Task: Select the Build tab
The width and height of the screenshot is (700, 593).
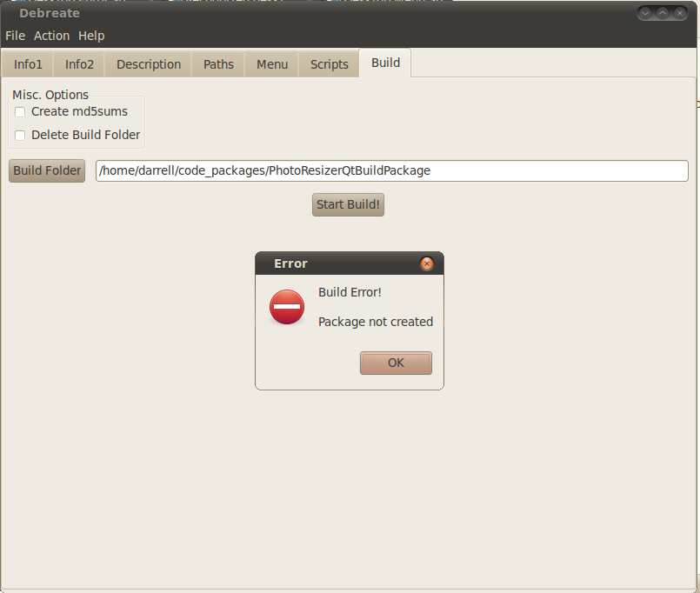Action: tap(385, 63)
